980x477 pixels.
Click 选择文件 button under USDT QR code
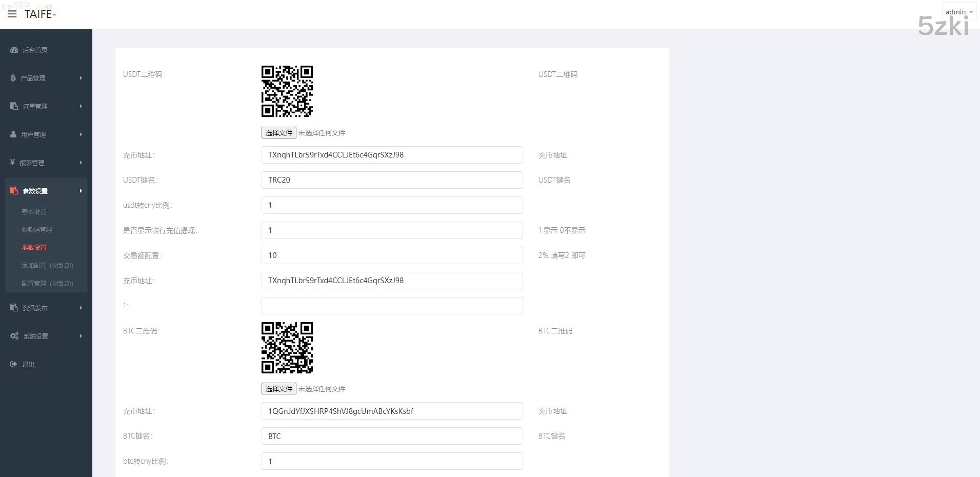(x=278, y=133)
